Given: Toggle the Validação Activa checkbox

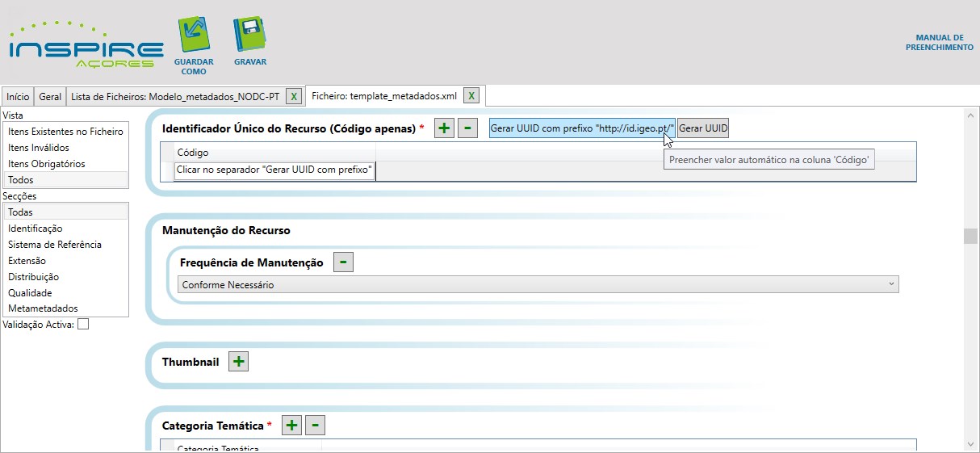Looking at the screenshot, I should [x=83, y=325].
